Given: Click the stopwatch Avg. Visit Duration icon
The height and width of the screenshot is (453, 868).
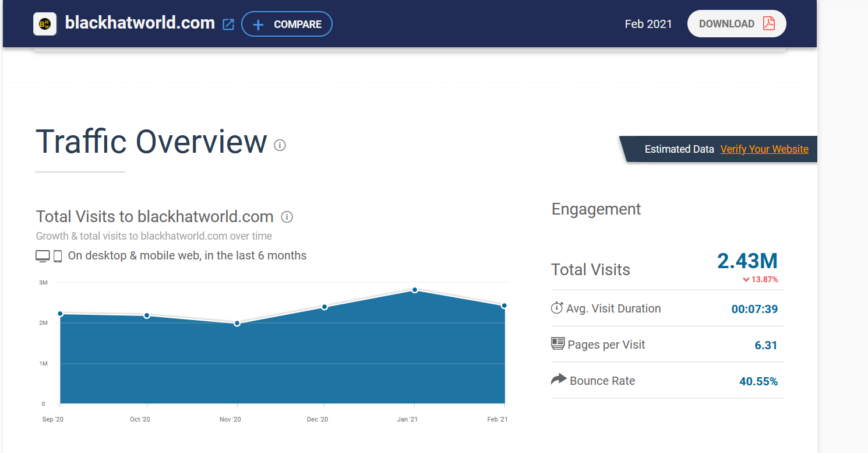Looking at the screenshot, I should pyautogui.click(x=557, y=308).
